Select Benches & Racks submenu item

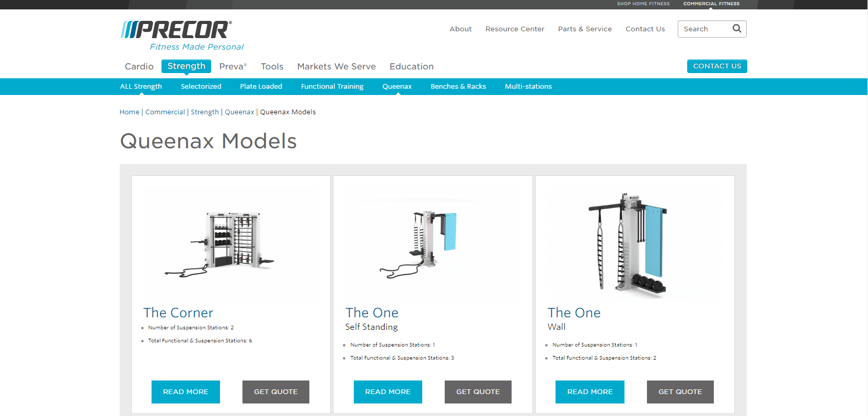(x=458, y=87)
